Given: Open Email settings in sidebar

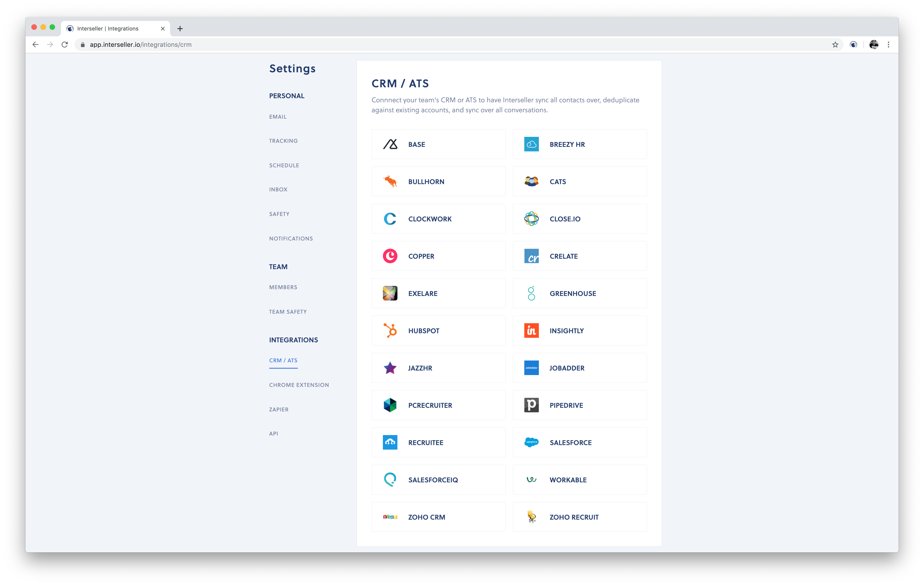Looking at the screenshot, I should click(x=278, y=117).
